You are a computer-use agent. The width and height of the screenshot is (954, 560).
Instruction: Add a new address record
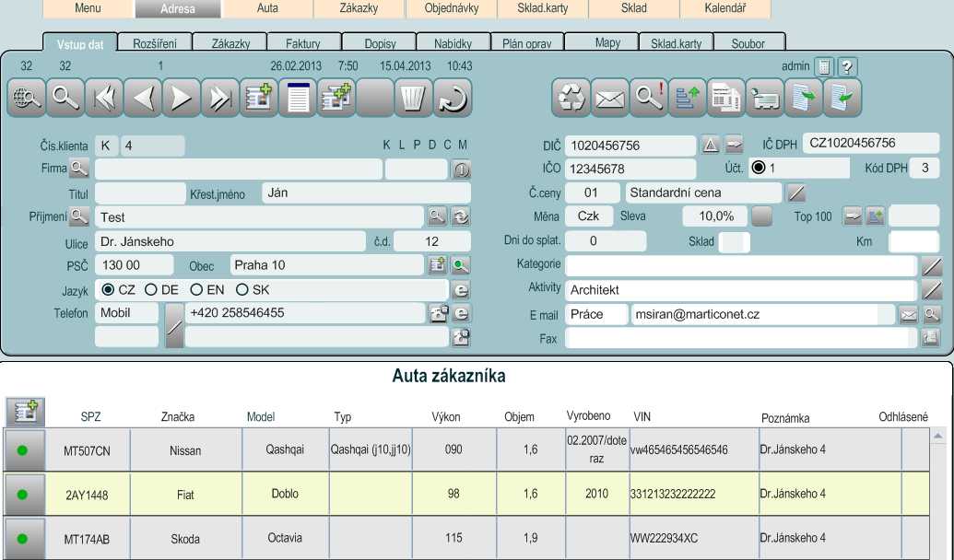pyautogui.click(x=259, y=98)
